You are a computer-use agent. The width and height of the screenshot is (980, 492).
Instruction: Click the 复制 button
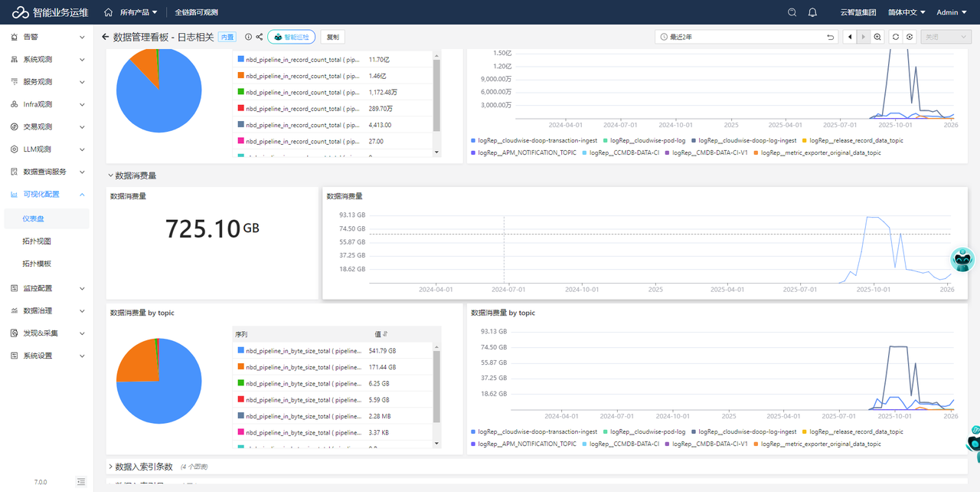(x=332, y=37)
